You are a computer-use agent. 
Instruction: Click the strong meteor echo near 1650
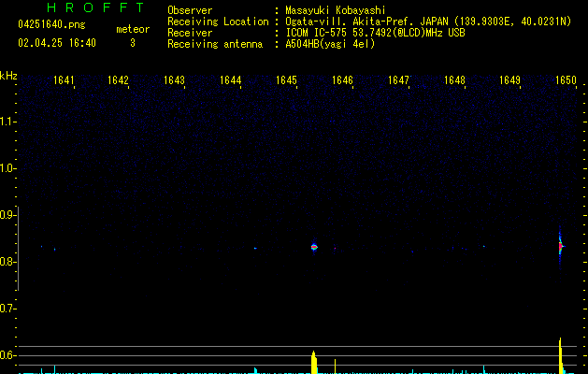click(560, 247)
